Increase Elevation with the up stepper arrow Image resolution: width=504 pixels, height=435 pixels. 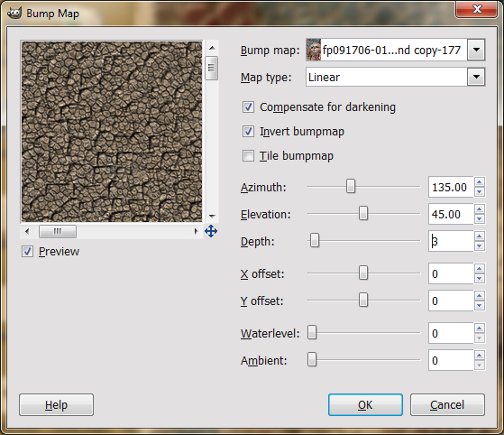pyautogui.click(x=480, y=209)
